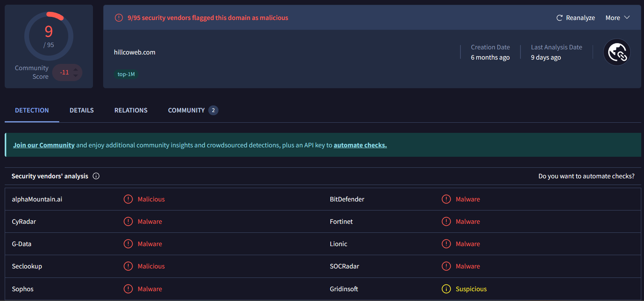Click the top-1M tag
This screenshot has width=644, height=301.
(126, 74)
